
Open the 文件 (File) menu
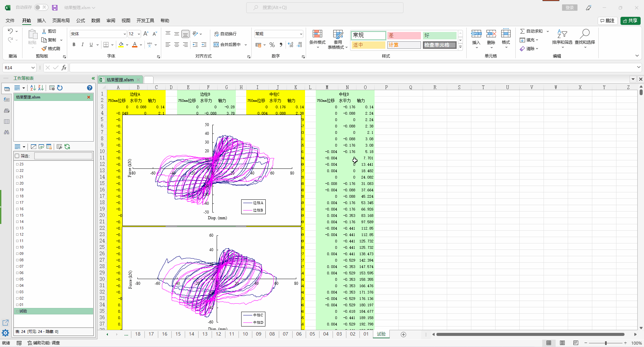point(10,21)
